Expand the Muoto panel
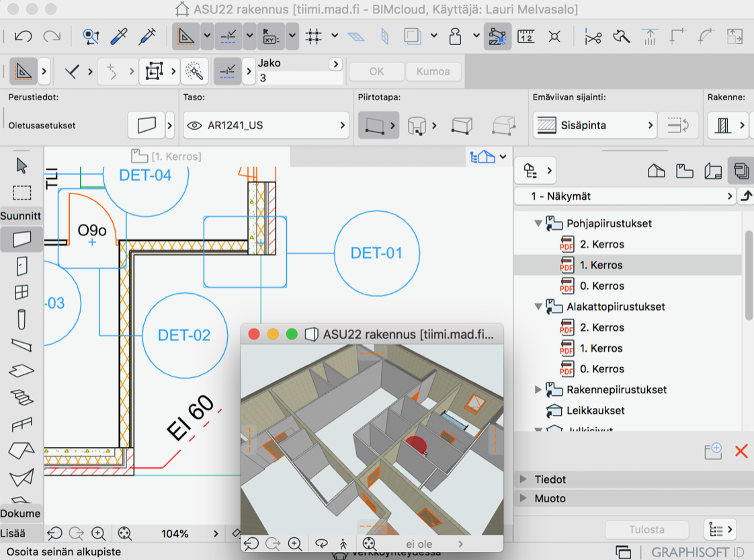The image size is (754, 560). click(x=523, y=498)
